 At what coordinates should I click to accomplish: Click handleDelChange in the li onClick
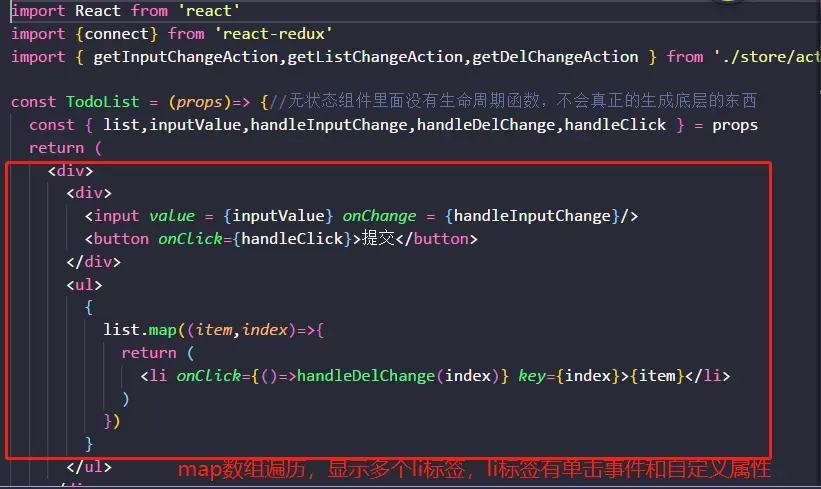point(366,376)
